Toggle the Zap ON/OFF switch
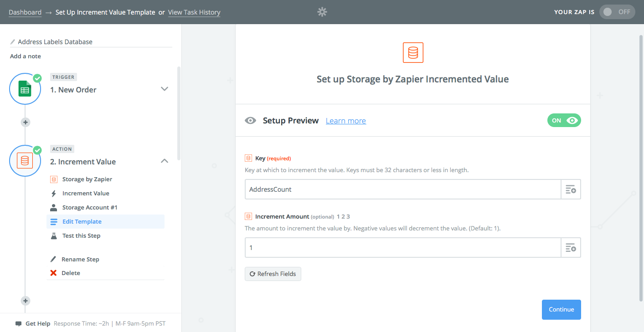This screenshot has height=332, width=644. pyautogui.click(x=617, y=12)
